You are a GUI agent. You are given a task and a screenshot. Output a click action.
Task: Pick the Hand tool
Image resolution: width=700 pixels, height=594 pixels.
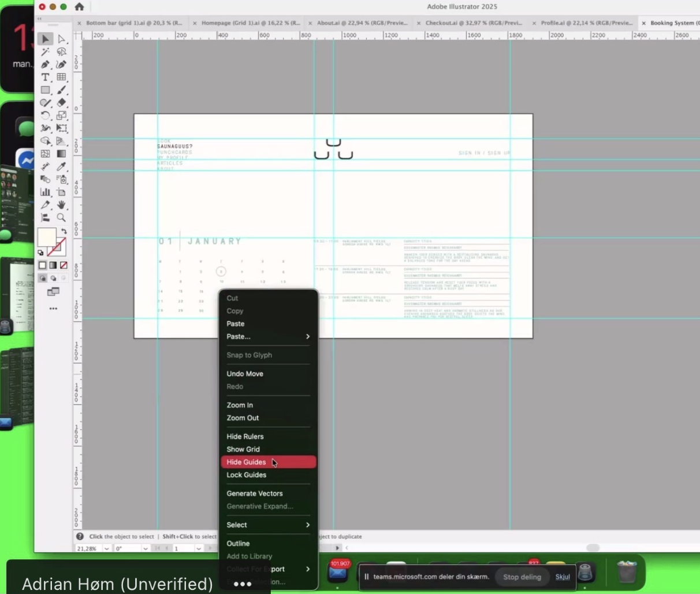61,205
